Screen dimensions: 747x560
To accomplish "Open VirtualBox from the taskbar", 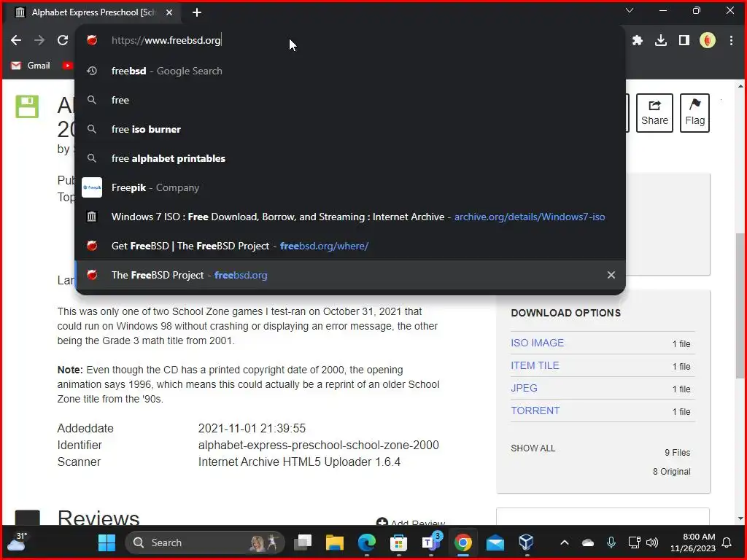I will click(x=527, y=542).
